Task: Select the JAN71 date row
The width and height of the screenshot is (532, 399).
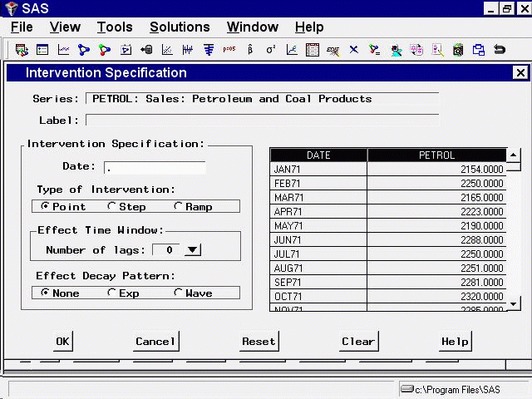Action: click(318, 169)
